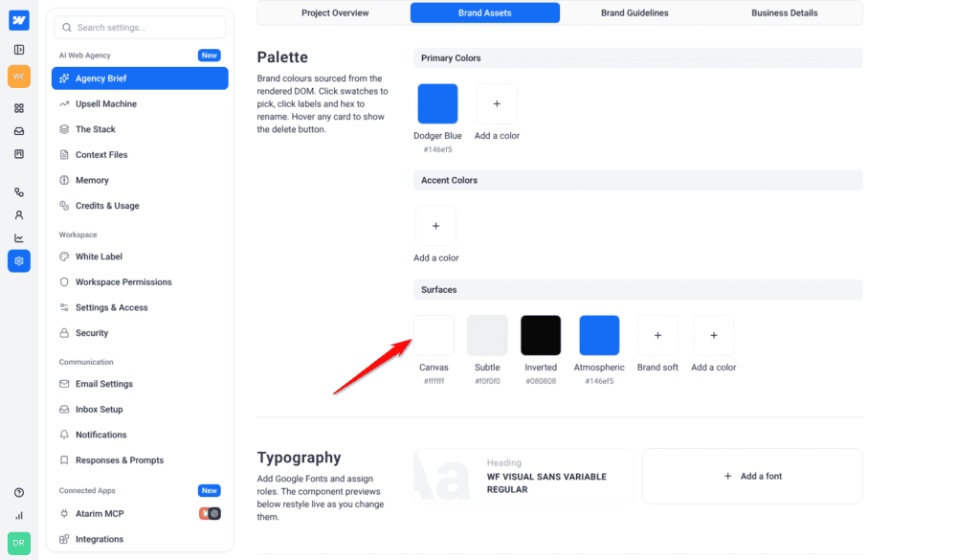
Task: Open the dashboard grid icon
Action: [19, 108]
